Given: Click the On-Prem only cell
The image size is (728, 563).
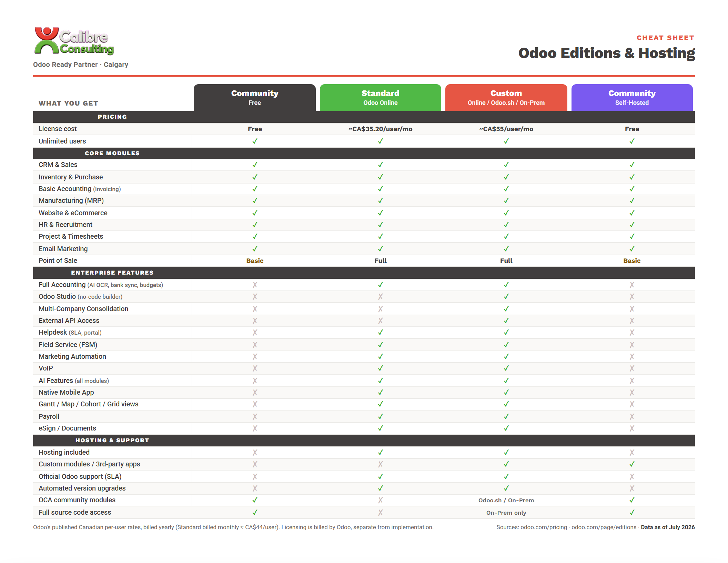Looking at the screenshot, I should click(x=506, y=513).
